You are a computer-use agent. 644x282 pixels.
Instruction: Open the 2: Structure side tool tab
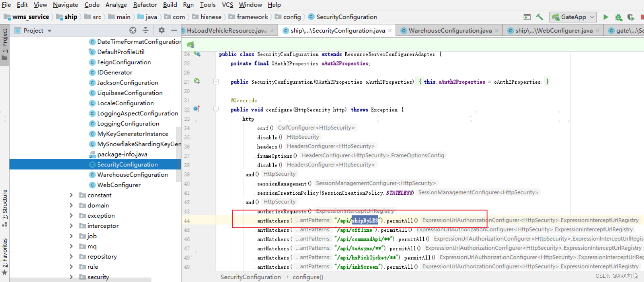click(x=5, y=208)
